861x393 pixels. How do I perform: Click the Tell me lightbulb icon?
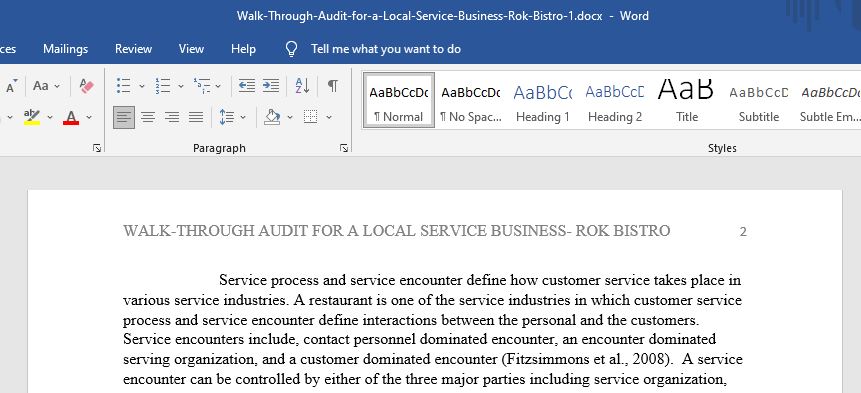coord(292,49)
